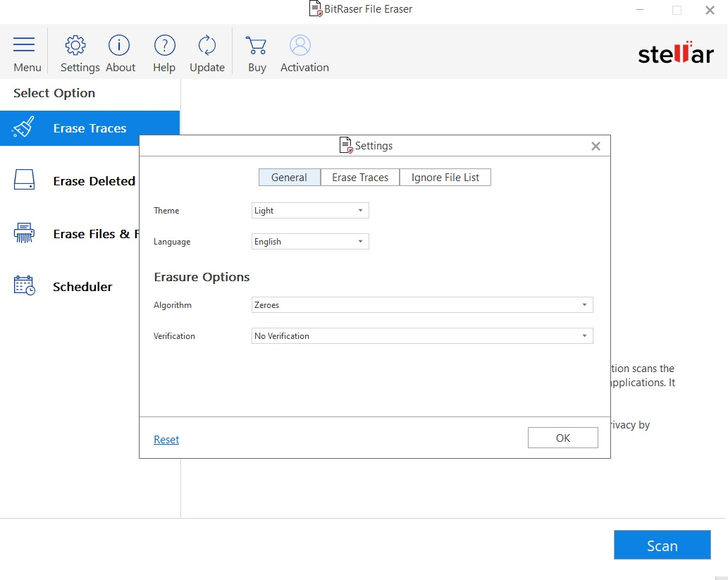Switch to the Ignore File List tab
The image size is (728, 580).
[x=445, y=178]
